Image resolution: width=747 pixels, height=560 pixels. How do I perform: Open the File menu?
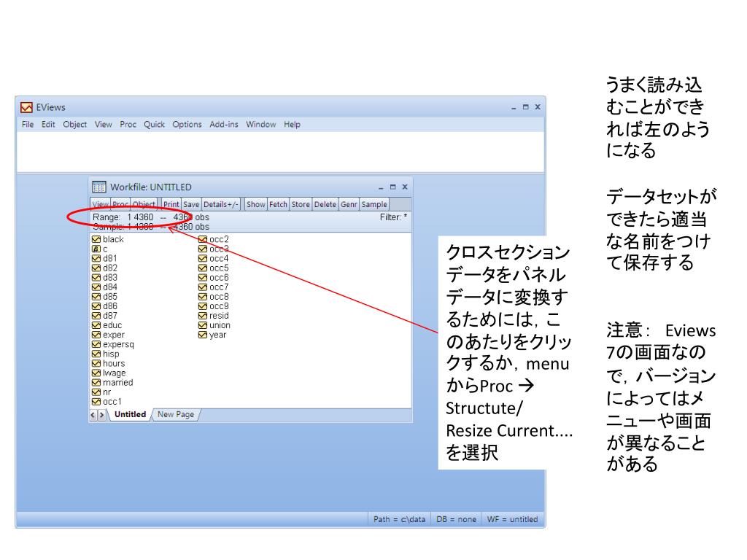tap(28, 124)
